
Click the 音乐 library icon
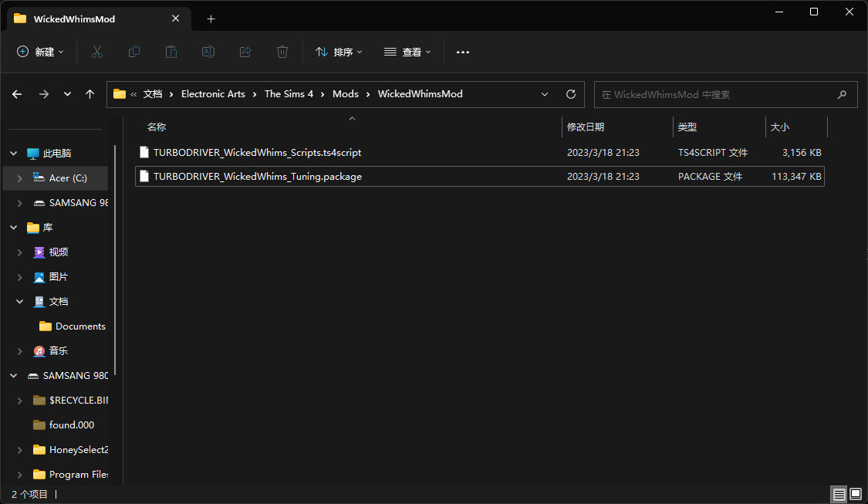39,351
